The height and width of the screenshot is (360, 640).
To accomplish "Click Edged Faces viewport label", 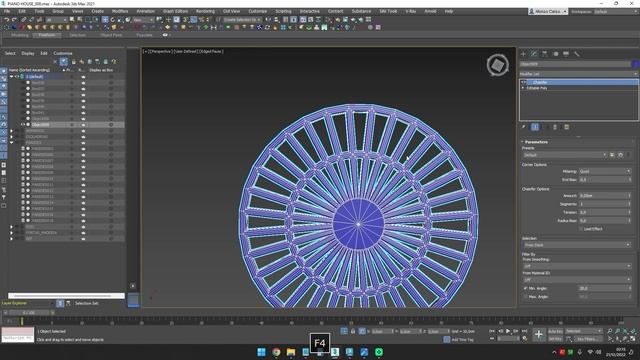I will [x=211, y=51].
